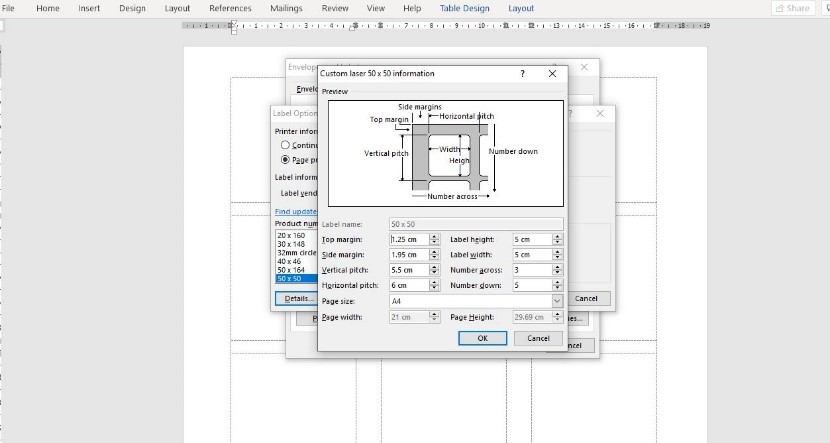This screenshot has height=443, width=830.
Task: Close the Label Options dialog
Action: 600,113
